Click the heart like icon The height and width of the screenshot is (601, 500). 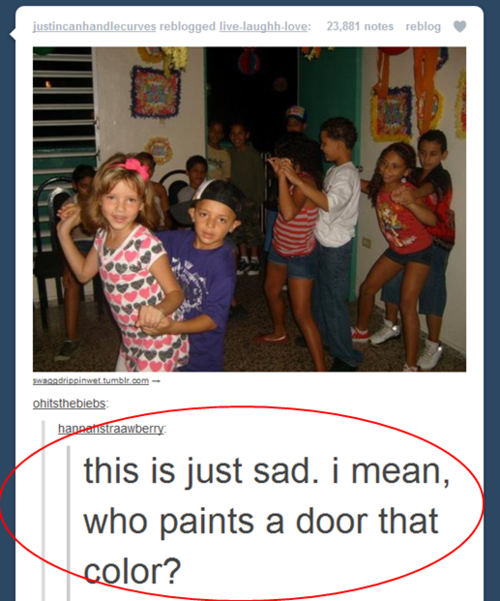click(x=460, y=26)
